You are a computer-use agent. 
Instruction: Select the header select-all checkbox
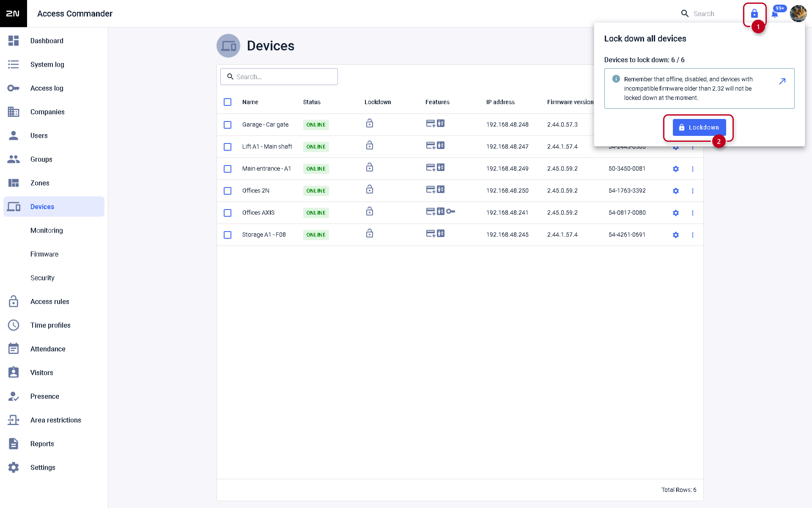[228, 102]
